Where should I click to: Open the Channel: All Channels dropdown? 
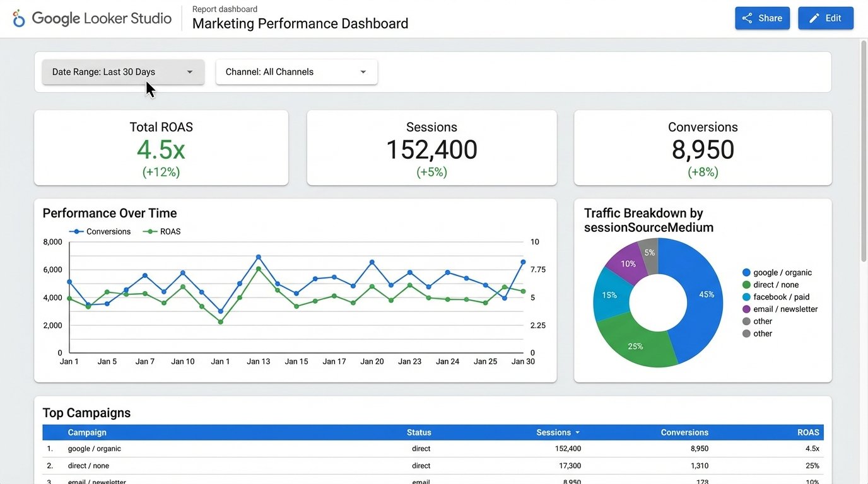296,71
